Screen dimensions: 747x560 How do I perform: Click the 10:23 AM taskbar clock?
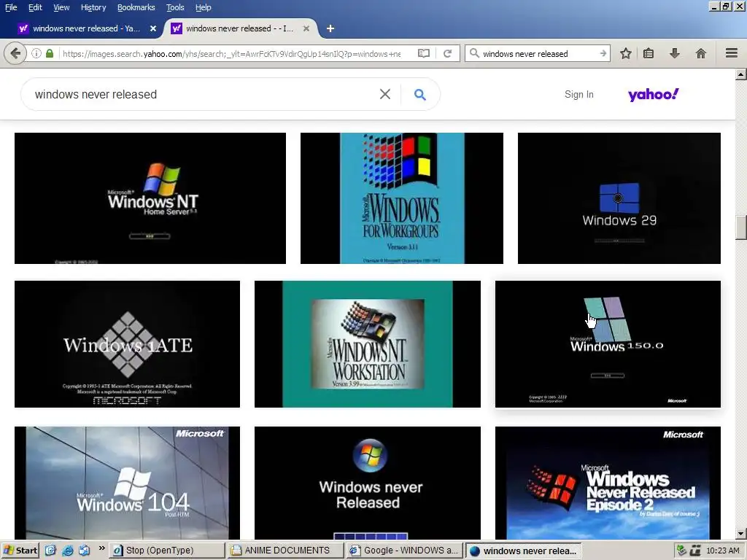[x=723, y=551]
